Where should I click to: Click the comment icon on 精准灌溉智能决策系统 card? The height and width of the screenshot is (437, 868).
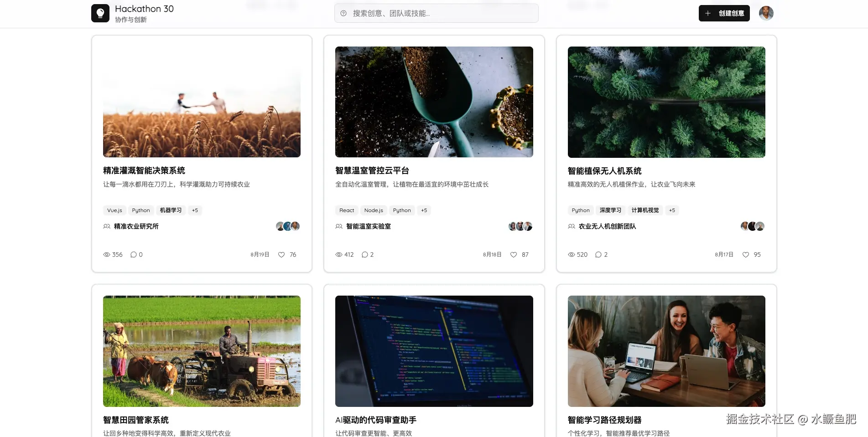[133, 255]
